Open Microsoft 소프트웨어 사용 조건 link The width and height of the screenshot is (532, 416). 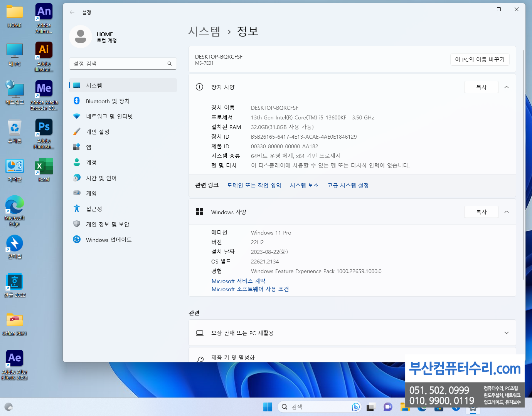click(x=250, y=289)
